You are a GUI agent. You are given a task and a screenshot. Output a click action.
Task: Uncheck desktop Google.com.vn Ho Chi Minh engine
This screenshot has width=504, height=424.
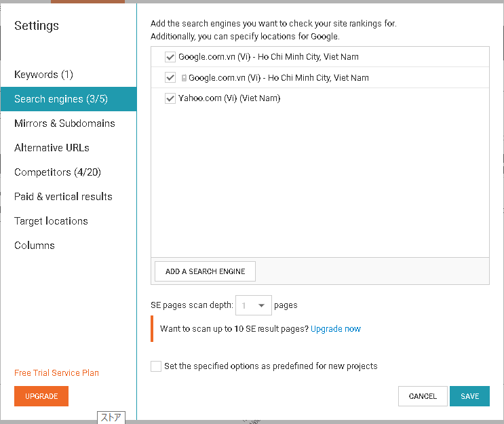[x=170, y=57]
